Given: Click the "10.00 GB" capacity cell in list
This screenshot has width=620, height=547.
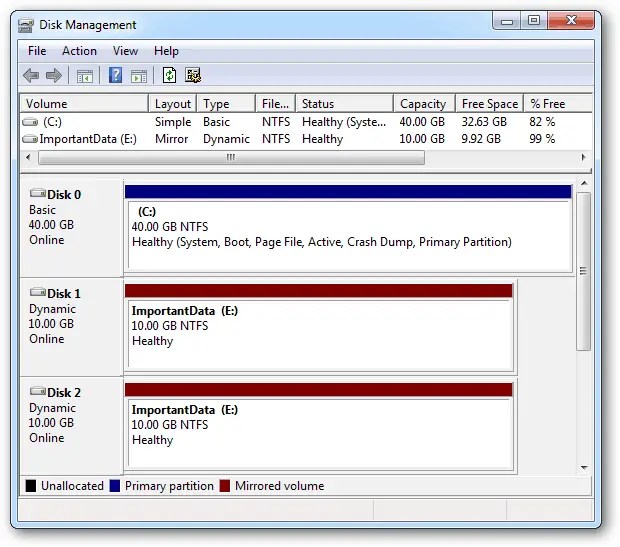Looking at the screenshot, I should (422, 139).
